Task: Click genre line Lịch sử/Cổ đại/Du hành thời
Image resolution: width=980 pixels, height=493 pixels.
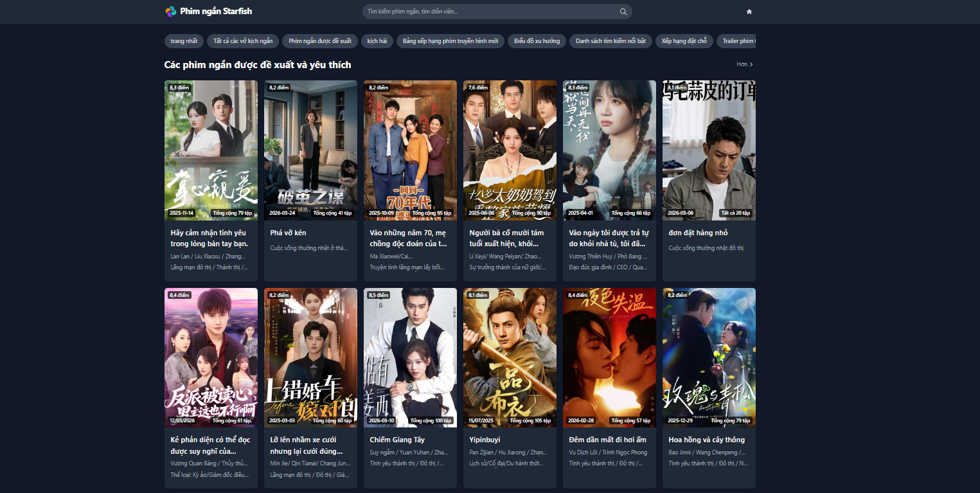Action: [x=508, y=463]
